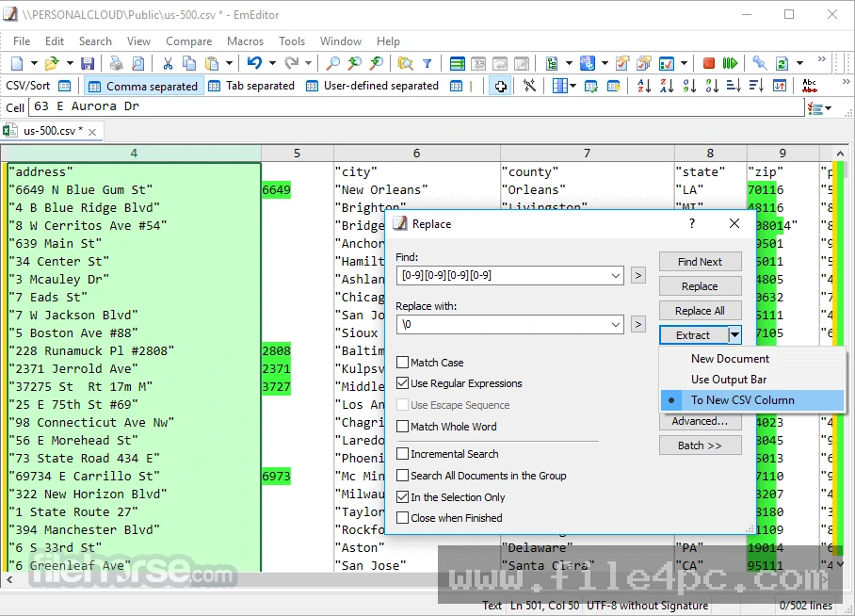Open the Replace with dropdown list

(x=615, y=325)
